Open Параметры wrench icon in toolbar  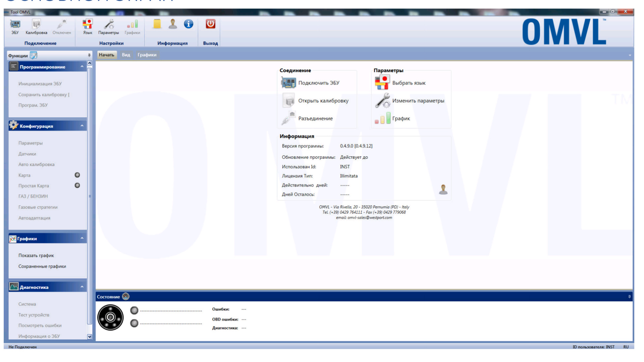coord(108,24)
